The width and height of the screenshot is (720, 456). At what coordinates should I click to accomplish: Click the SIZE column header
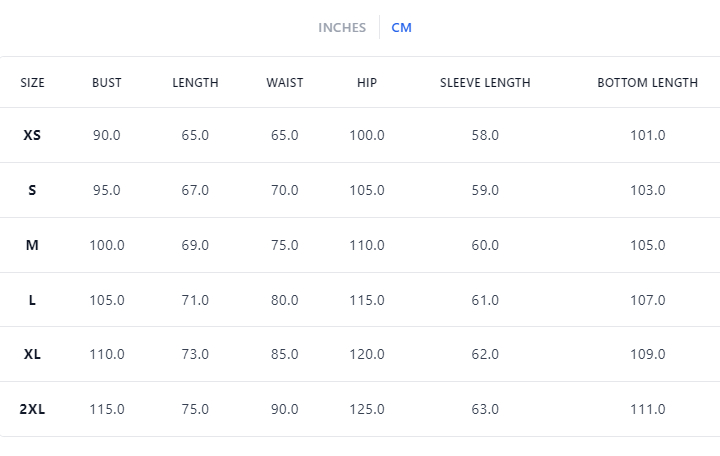tap(32, 83)
